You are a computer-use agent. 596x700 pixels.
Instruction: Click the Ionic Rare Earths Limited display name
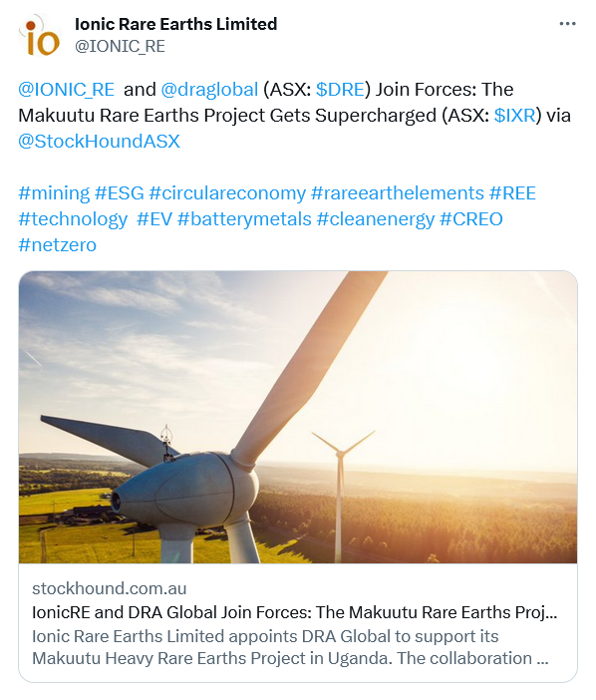click(175, 24)
